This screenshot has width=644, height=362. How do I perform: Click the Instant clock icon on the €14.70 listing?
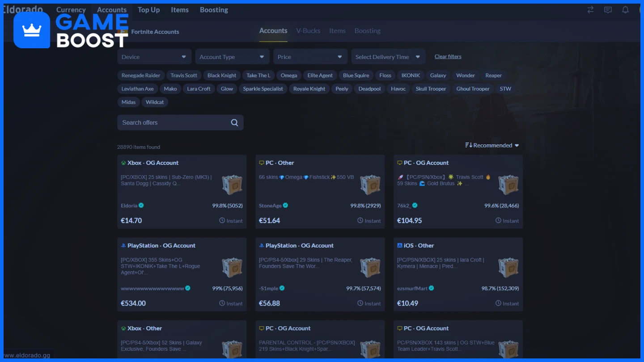pyautogui.click(x=222, y=220)
